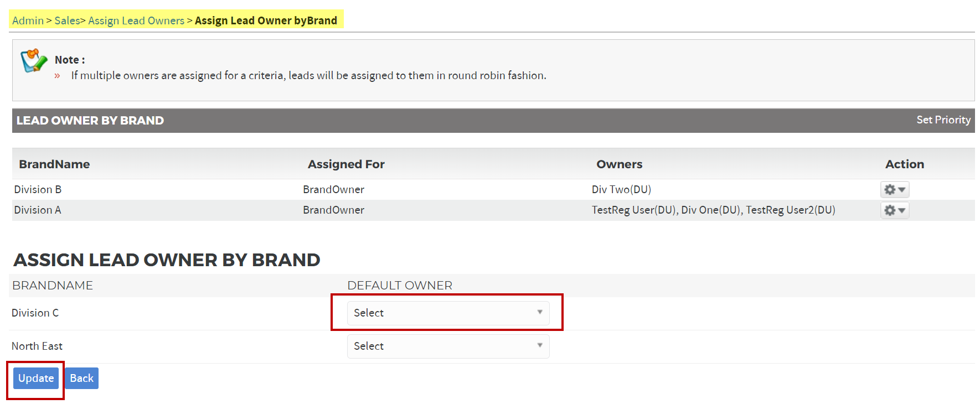Click Assign Lead Owner byBrand breadcrumb

coord(266,20)
